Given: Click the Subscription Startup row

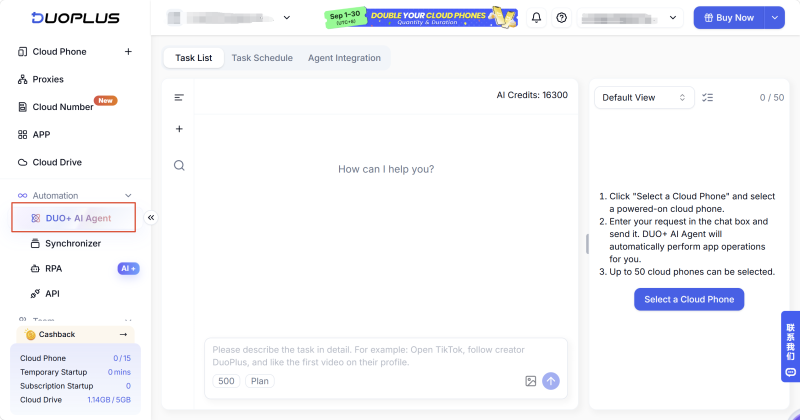Looking at the screenshot, I should coord(76,386).
